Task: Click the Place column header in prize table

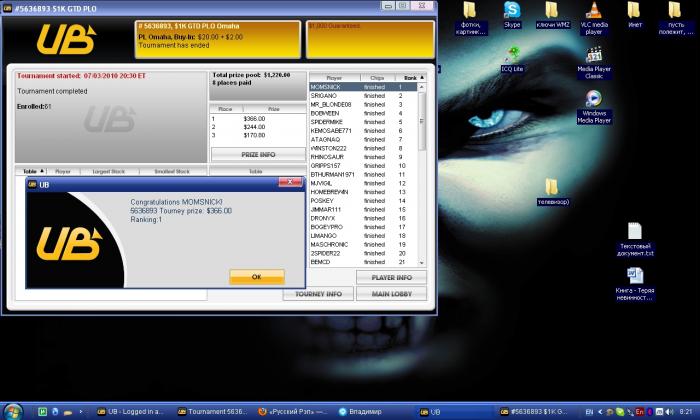Action: click(x=225, y=109)
